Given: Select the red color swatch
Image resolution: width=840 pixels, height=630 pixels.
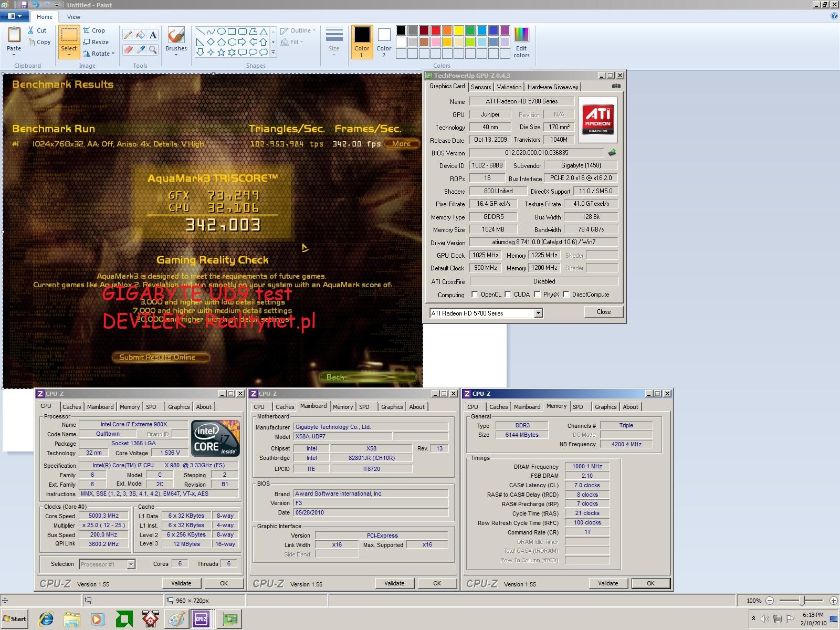Looking at the screenshot, I should tap(436, 30).
